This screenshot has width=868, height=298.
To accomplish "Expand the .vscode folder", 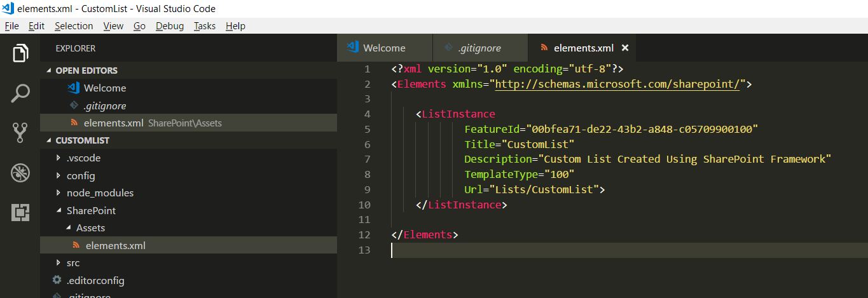I will coord(59,158).
